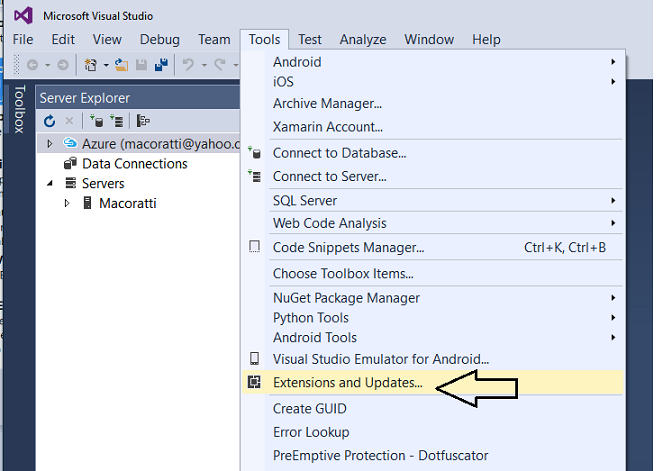Click the Redo toolbar icon

tap(219, 65)
